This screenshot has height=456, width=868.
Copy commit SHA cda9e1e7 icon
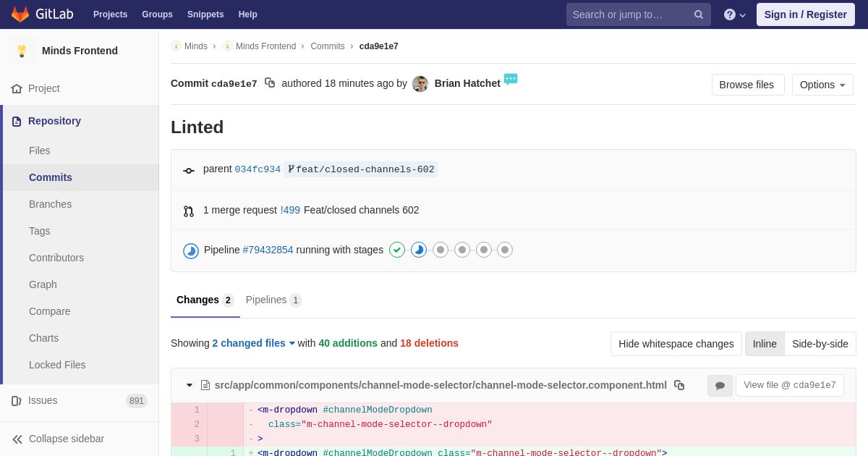(270, 83)
